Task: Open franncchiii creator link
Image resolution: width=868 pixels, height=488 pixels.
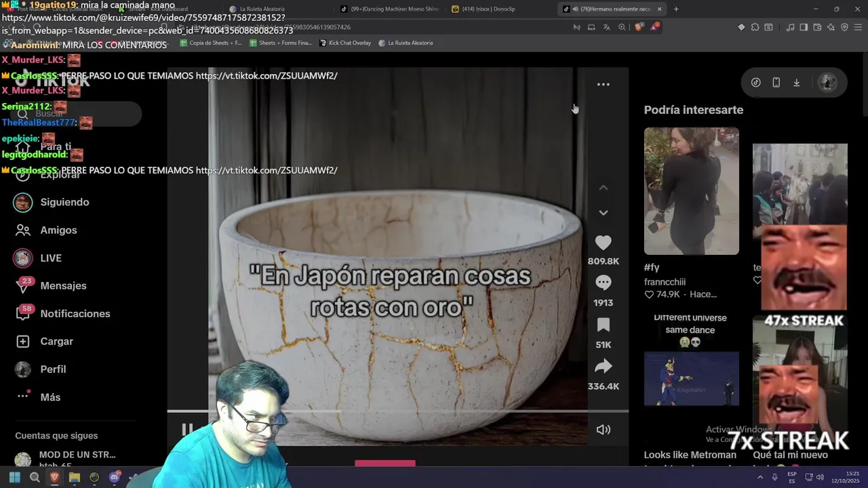Action: pyautogui.click(x=665, y=281)
